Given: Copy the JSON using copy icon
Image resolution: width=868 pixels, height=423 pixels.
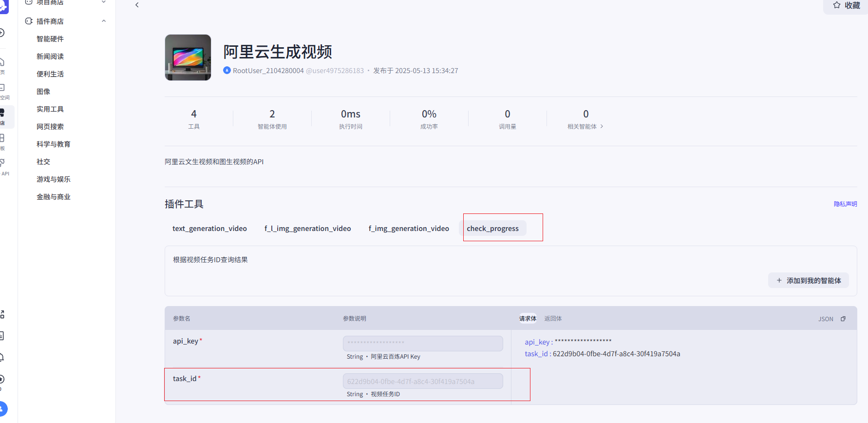Looking at the screenshot, I should point(843,319).
